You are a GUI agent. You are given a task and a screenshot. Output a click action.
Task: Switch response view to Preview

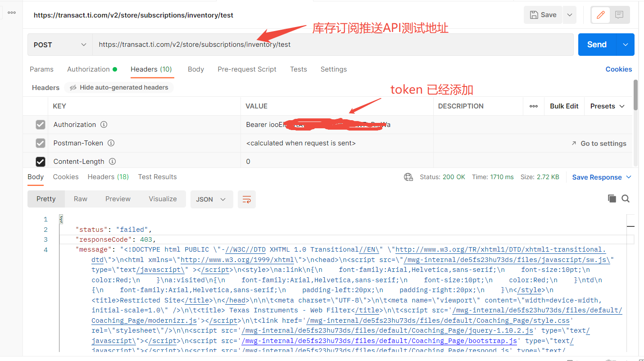click(x=118, y=199)
